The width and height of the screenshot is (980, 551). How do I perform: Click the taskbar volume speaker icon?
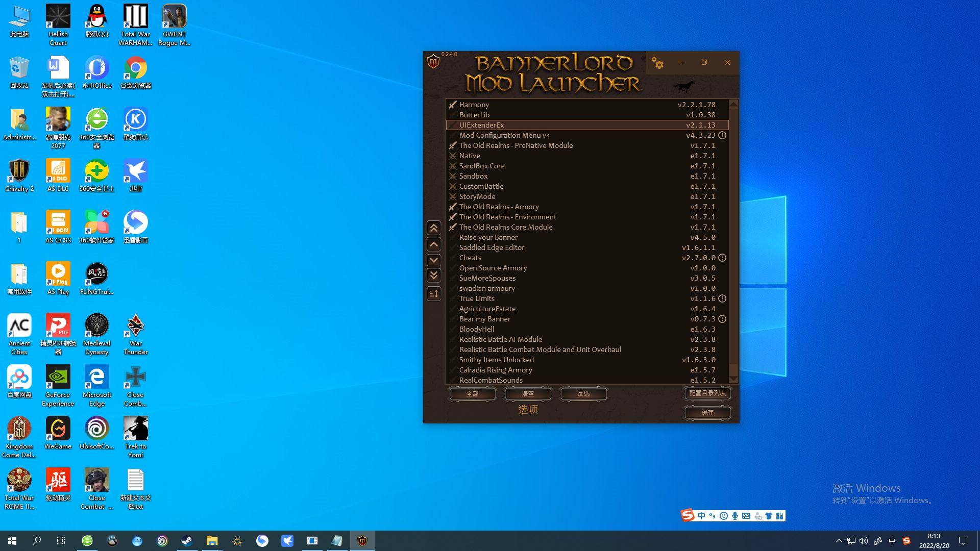pos(864,541)
